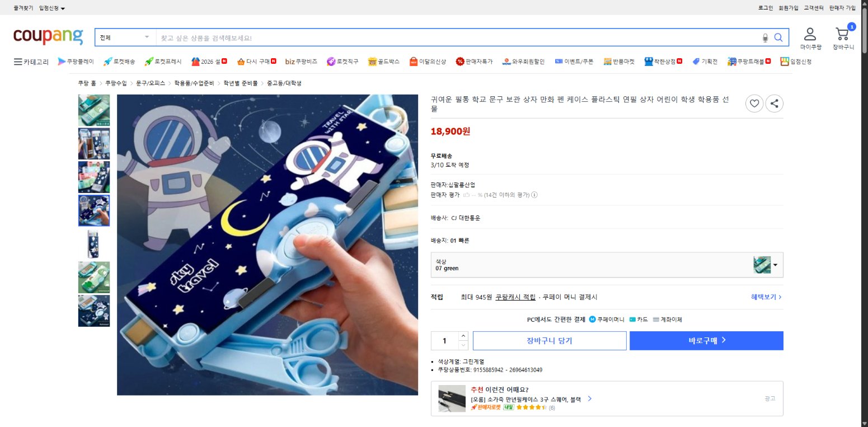This screenshot has height=427, width=868.
Task: Click the heart wishlist icon
Action: 754,104
